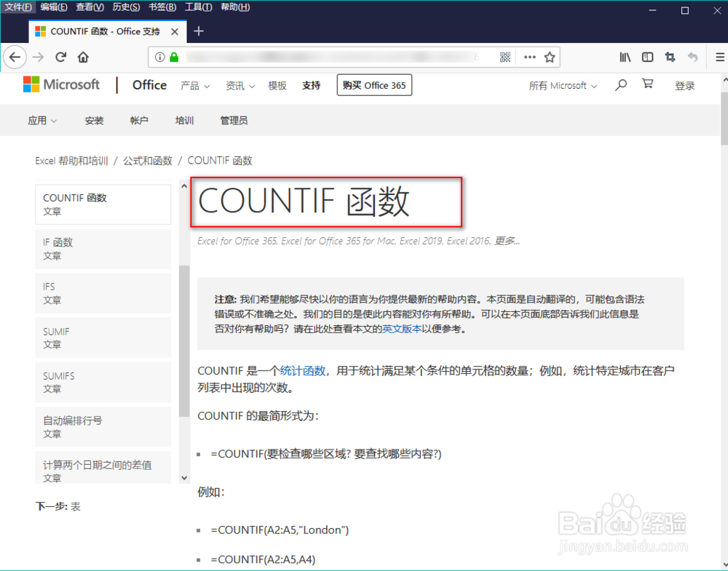Follow the 统计函数 hyperlink
The width and height of the screenshot is (728, 571).
(x=304, y=370)
